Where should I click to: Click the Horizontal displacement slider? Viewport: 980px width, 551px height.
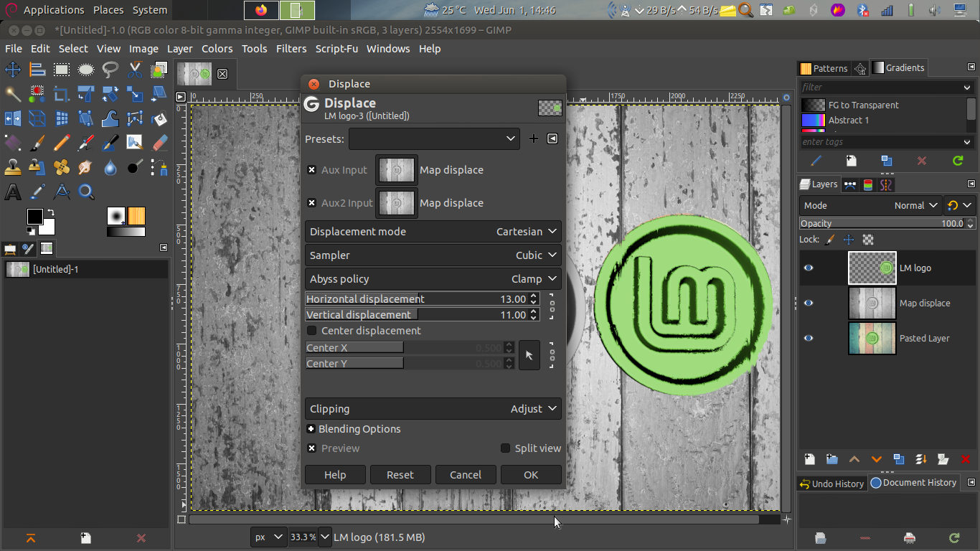tap(416, 298)
